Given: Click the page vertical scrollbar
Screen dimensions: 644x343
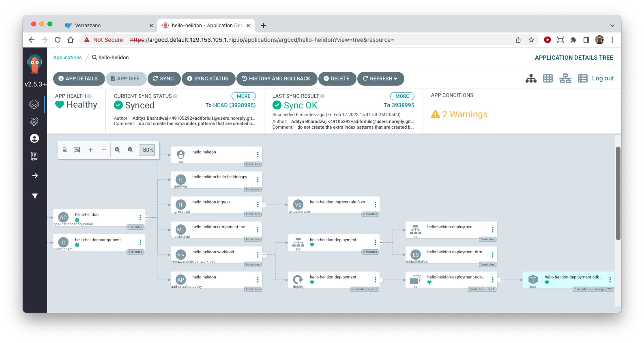Looking at the screenshot, I should tap(618, 193).
